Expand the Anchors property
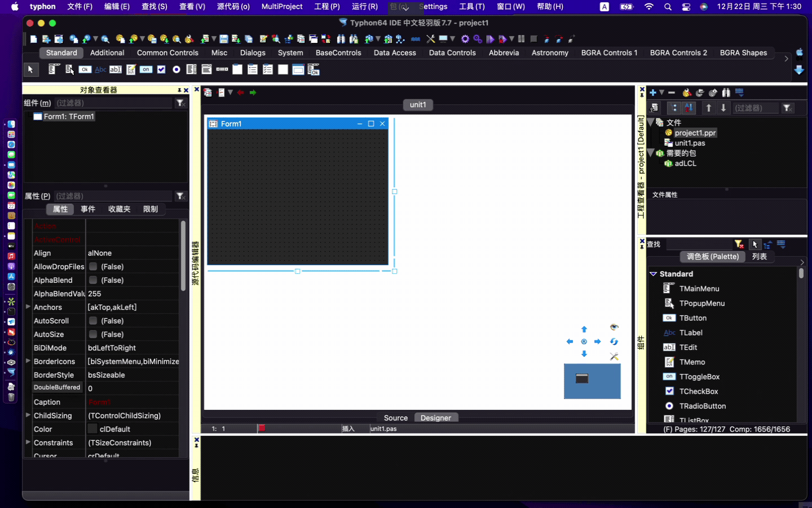 click(x=28, y=306)
